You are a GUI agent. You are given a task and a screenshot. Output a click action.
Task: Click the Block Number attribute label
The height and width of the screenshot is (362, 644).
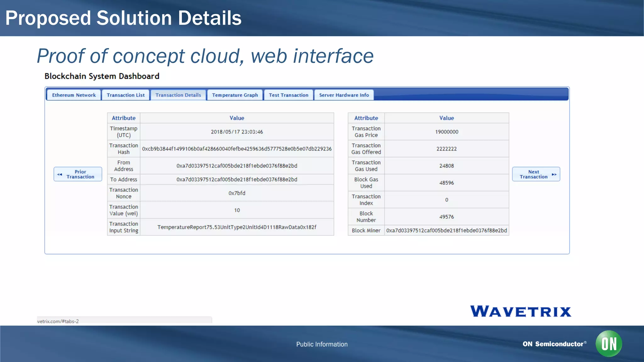click(x=366, y=217)
